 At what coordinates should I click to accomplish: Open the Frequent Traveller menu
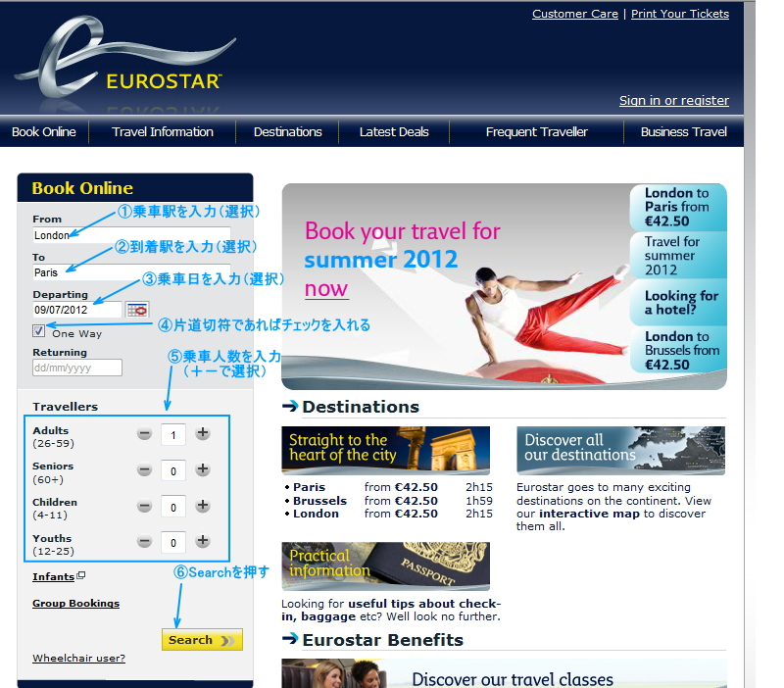(x=536, y=132)
